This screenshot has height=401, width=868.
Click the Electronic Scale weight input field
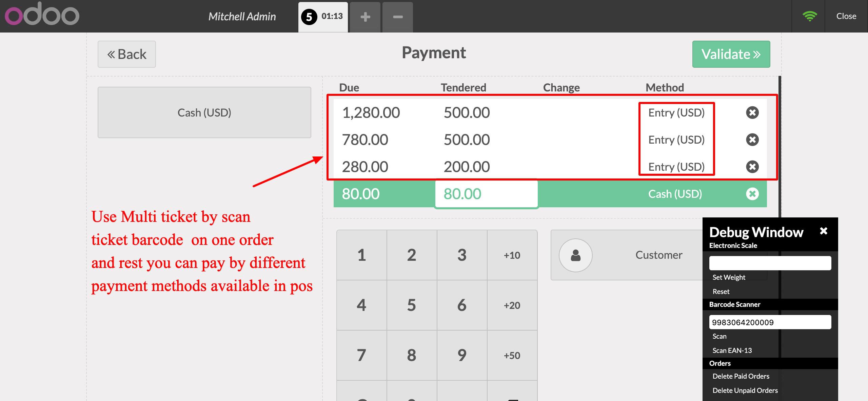770,263
